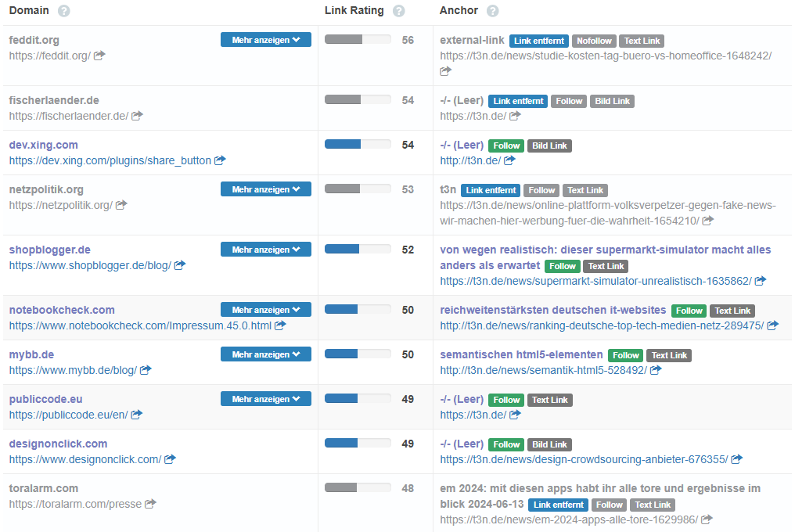Open the Link Rating help icon

pyautogui.click(x=399, y=11)
